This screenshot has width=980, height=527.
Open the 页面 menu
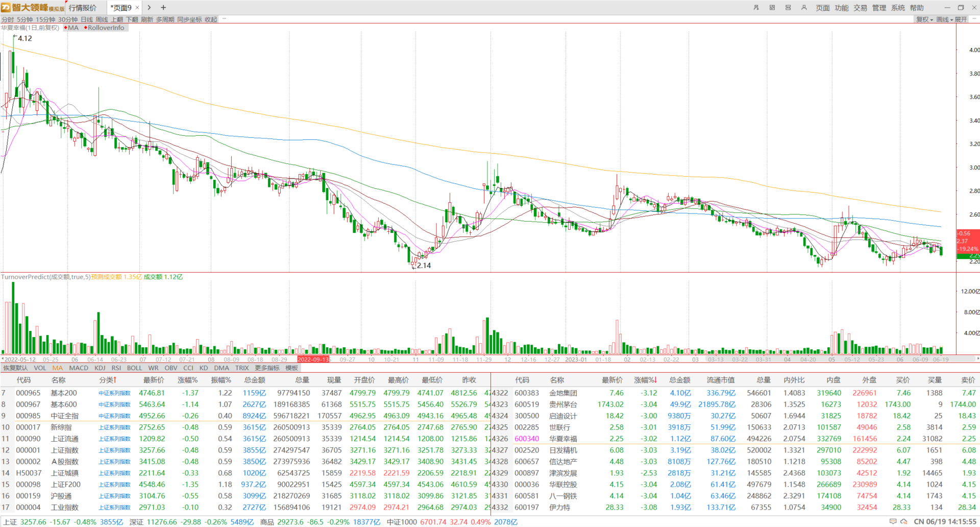823,8
